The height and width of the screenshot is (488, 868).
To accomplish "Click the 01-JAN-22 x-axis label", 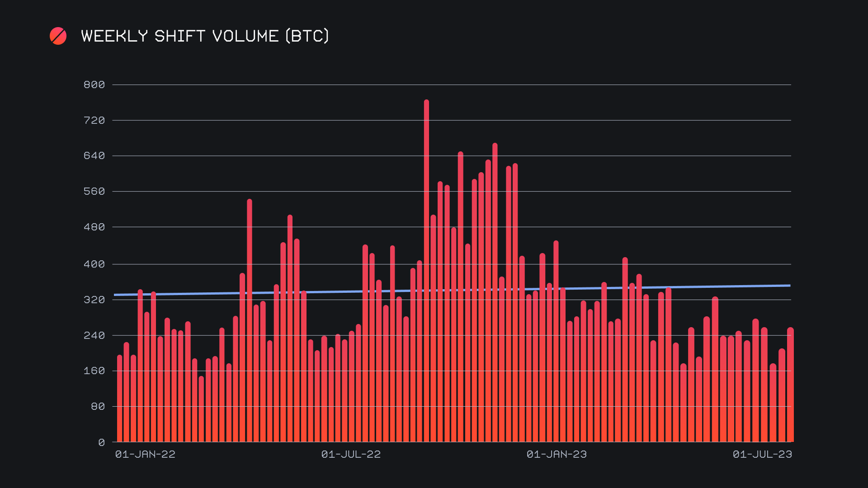I will pyautogui.click(x=145, y=455).
